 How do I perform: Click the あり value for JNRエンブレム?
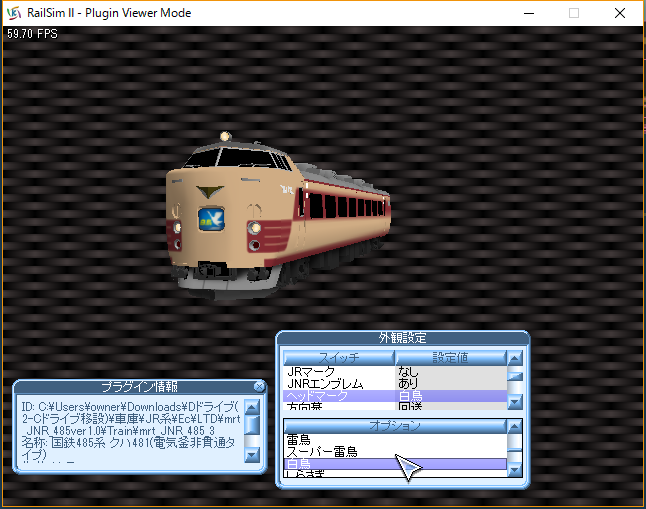click(x=408, y=384)
